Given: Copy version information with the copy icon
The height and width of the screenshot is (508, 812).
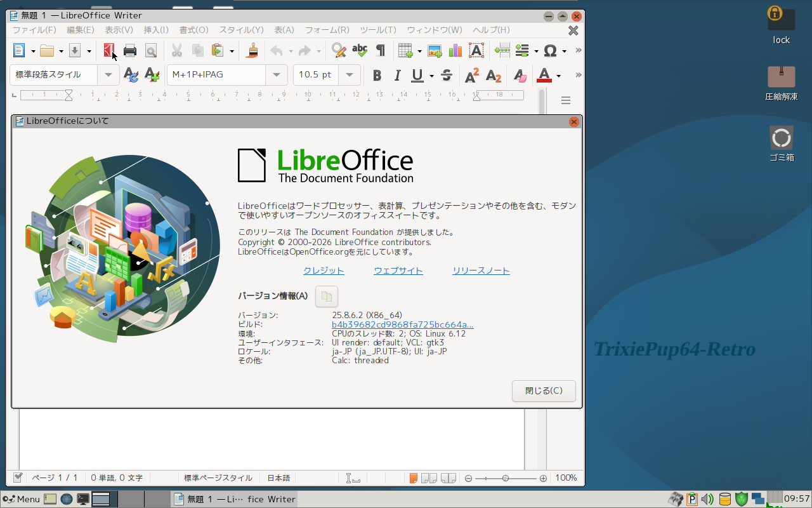Looking at the screenshot, I should [327, 297].
